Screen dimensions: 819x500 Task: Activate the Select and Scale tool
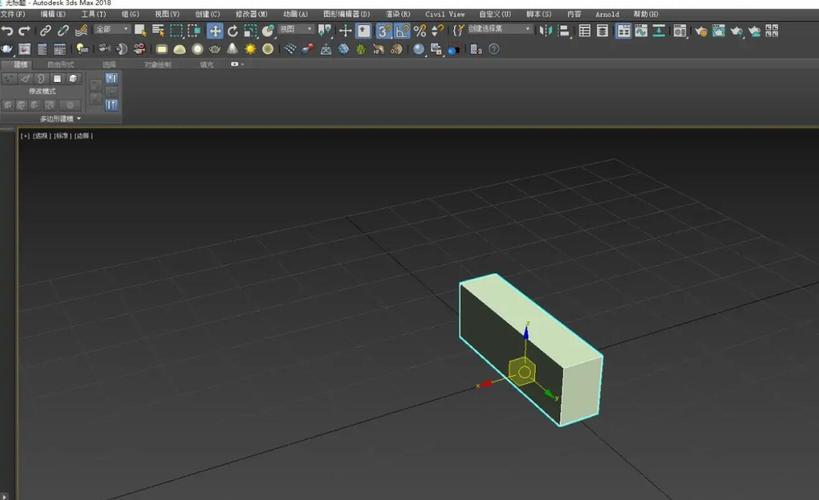pyautogui.click(x=250, y=31)
